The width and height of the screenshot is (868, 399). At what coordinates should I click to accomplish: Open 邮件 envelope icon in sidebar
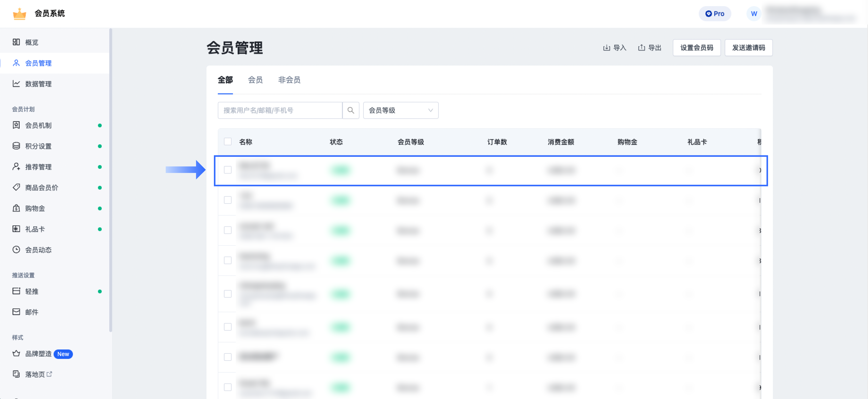(x=16, y=312)
